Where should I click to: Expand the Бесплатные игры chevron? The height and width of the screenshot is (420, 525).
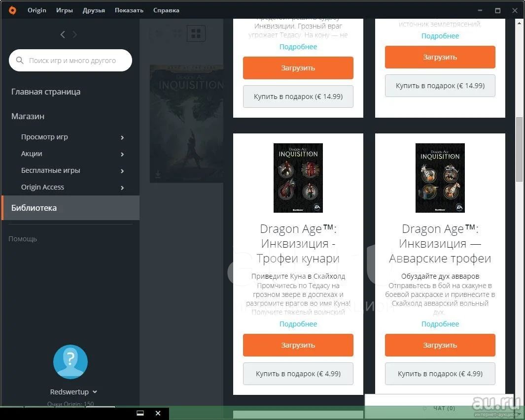122,171
